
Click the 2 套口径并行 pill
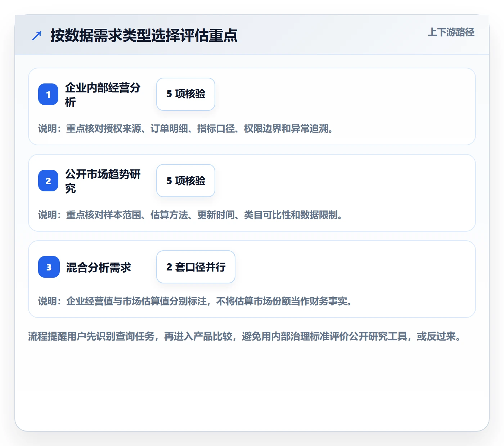pyautogui.click(x=196, y=267)
